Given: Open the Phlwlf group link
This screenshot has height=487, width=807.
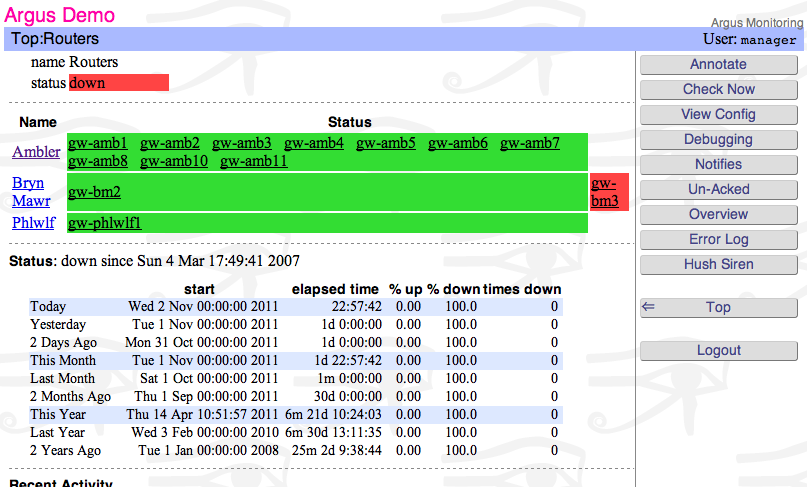Looking at the screenshot, I should [x=34, y=223].
